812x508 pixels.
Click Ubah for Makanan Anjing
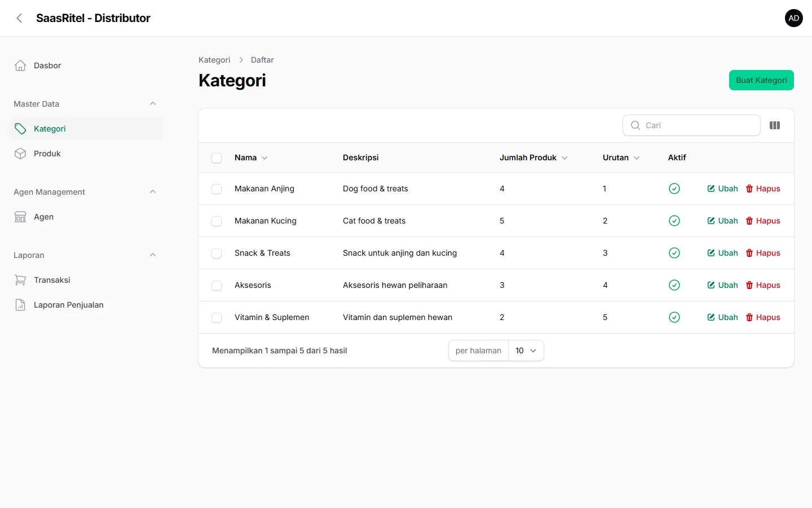coord(723,189)
